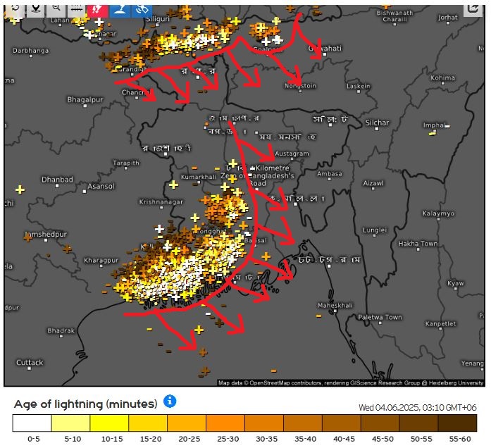The image size is (491, 448).
Task: Click the Silchar city label on map
Action: (x=377, y=123)
